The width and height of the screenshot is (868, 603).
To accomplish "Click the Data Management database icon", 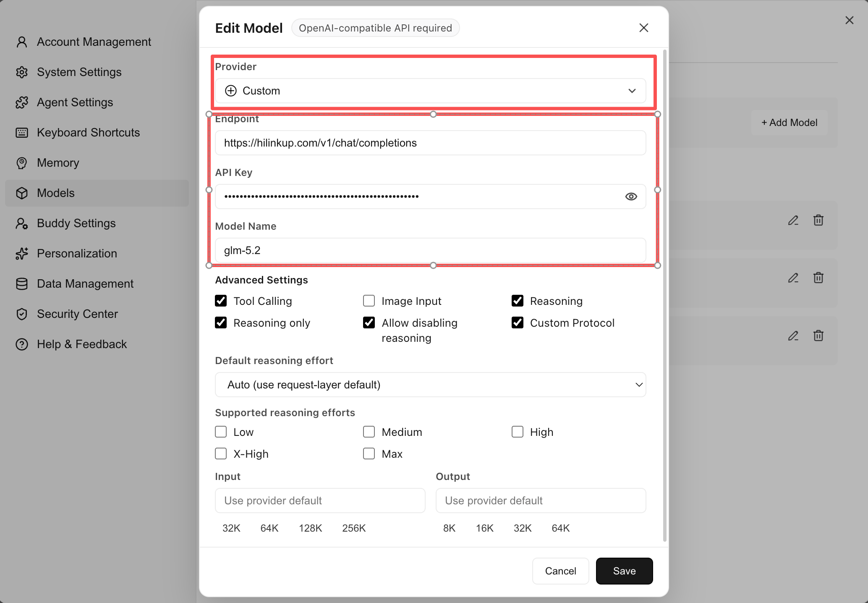I will pos(22,284).
